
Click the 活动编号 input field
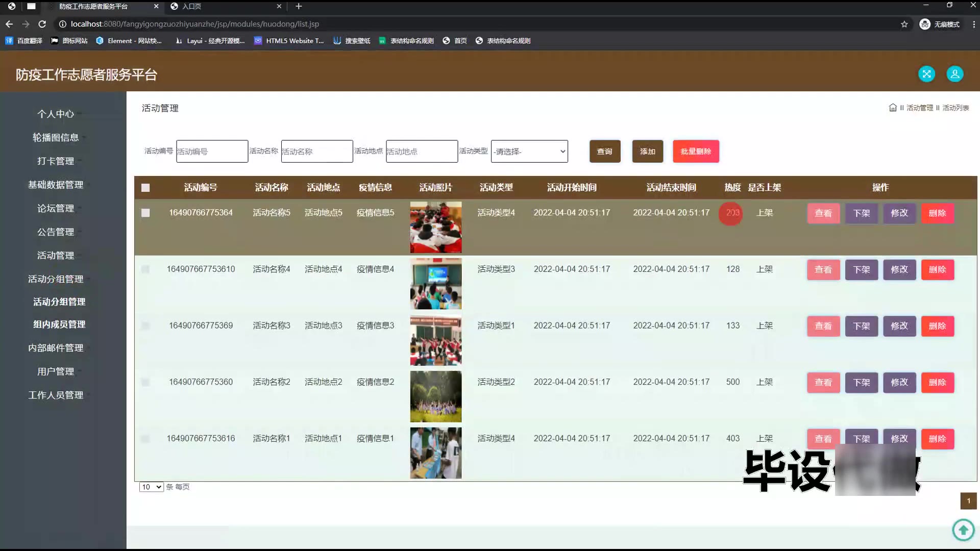(x=212, y=152)
